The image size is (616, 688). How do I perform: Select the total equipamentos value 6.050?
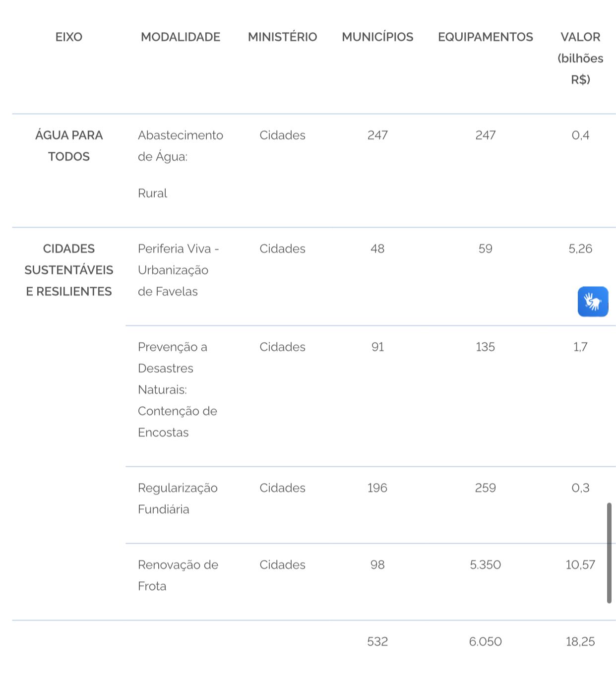[x=486, y=642]
